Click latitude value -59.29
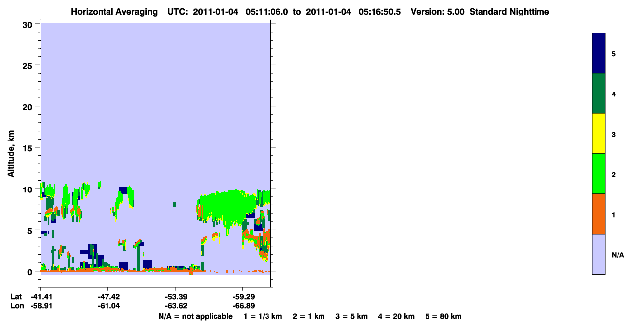This screenshot has width=644, height=330. (x=243, y=297)
